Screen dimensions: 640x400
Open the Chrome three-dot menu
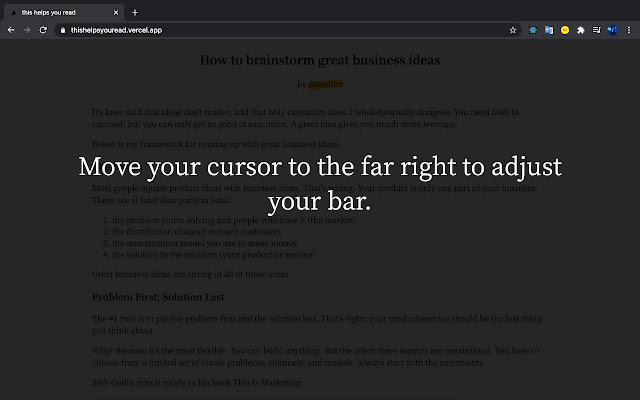tap(629, 30)
